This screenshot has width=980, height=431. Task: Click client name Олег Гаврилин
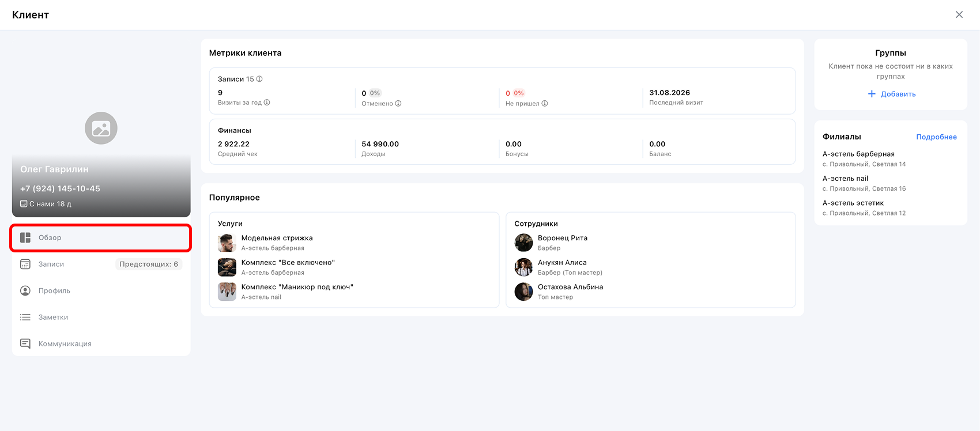pos(54,169)
